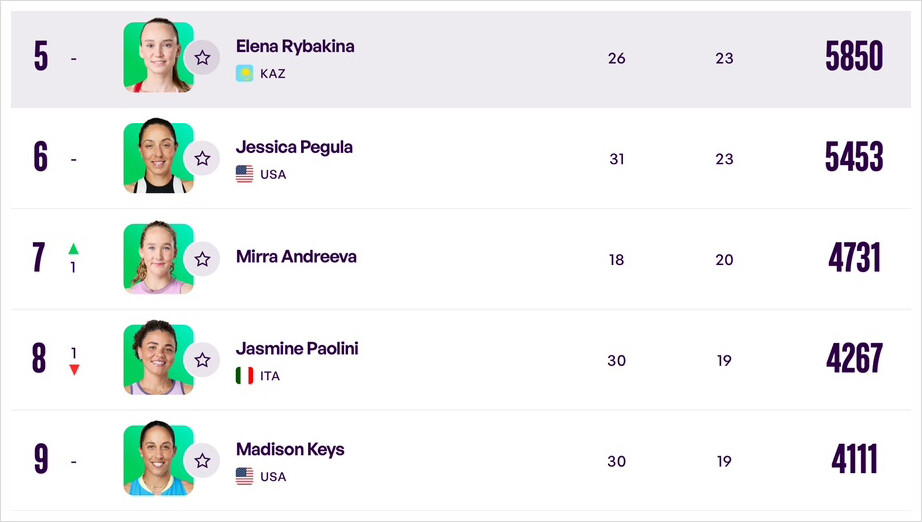Favorite Elena Rybakina with the star icon
The height and width of the screenshot is (522, 922).
point(202,58)
